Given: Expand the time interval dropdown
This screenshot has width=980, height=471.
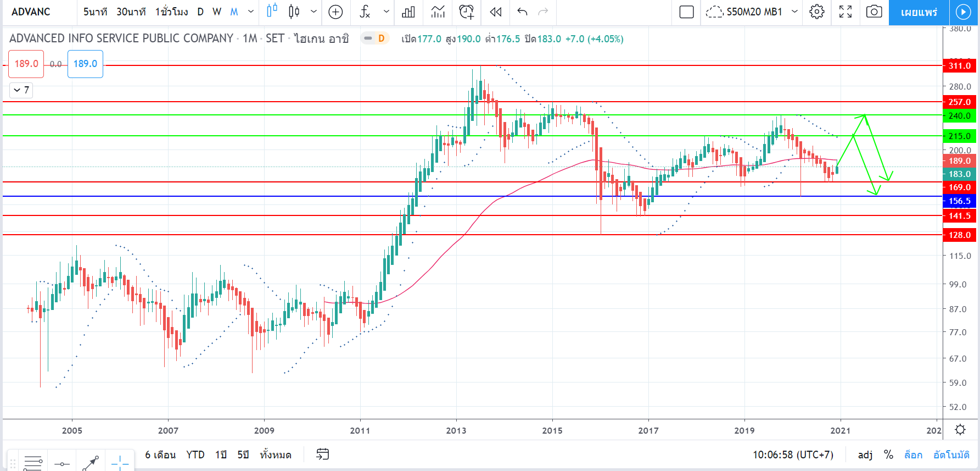Looking at the screenshot, I should (x=251, y=12).
